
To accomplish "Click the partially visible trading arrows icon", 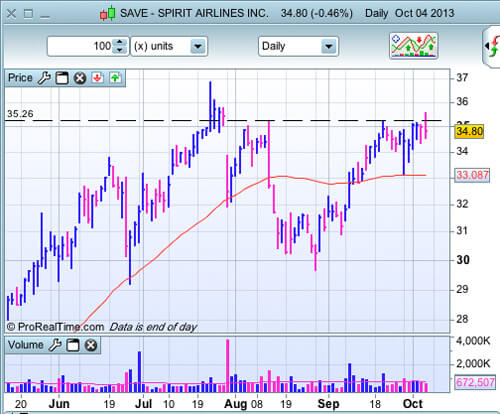I will pyautogui.click(x=492, y=47).
